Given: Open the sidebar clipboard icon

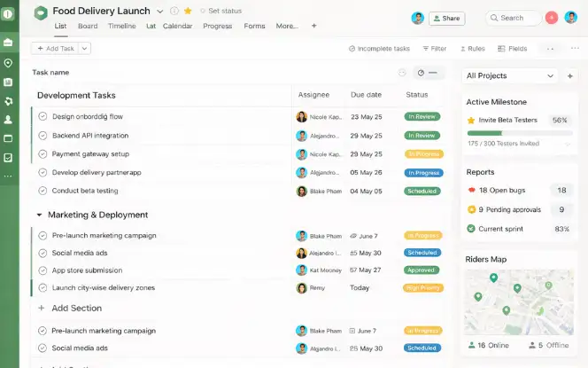Looking at the screenshot, I should click(x=8, y=82).
